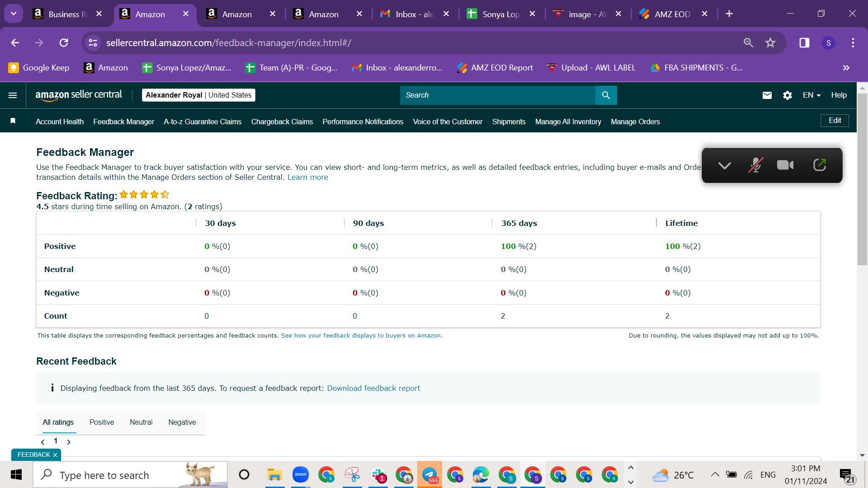Switch to the Inbox Gmail browser tab

pos(415,14)
